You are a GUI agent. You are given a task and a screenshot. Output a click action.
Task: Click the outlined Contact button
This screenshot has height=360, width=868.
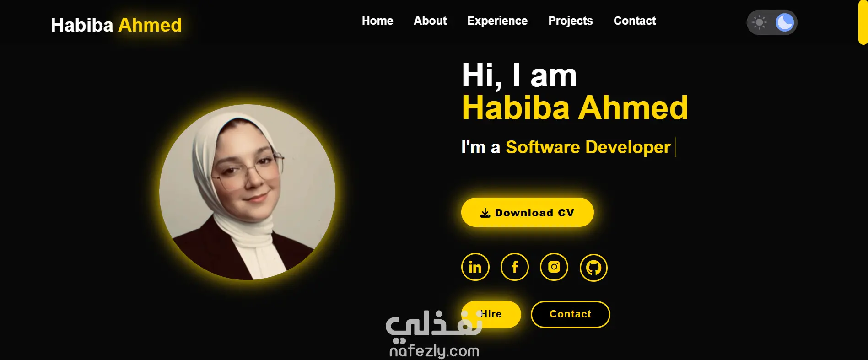tap(570, 314)
